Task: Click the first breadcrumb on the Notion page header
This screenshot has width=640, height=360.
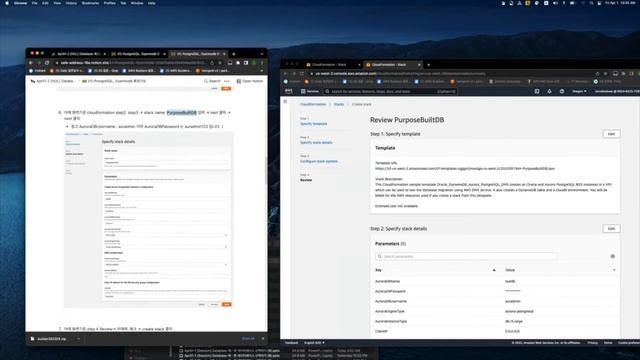Action: 53,81
